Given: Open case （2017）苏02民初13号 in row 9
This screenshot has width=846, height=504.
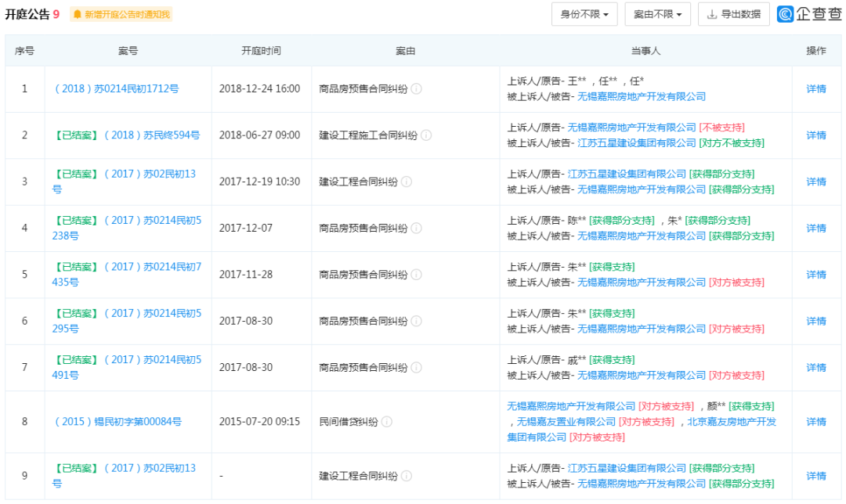Looking at the screenshot, I should [x=124, y=475].
